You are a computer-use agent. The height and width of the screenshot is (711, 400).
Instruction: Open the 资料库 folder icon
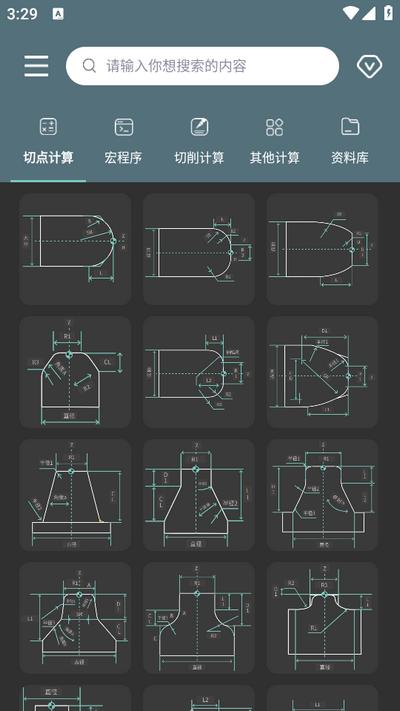click(350, 127)
